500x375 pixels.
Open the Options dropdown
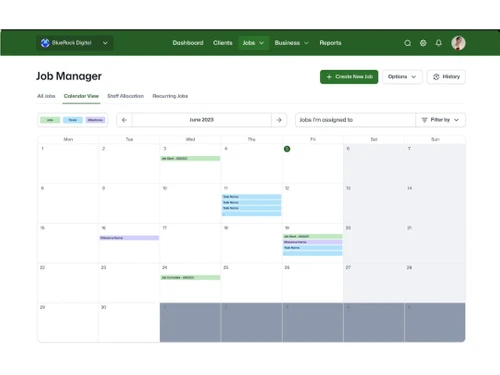[402, 77]
